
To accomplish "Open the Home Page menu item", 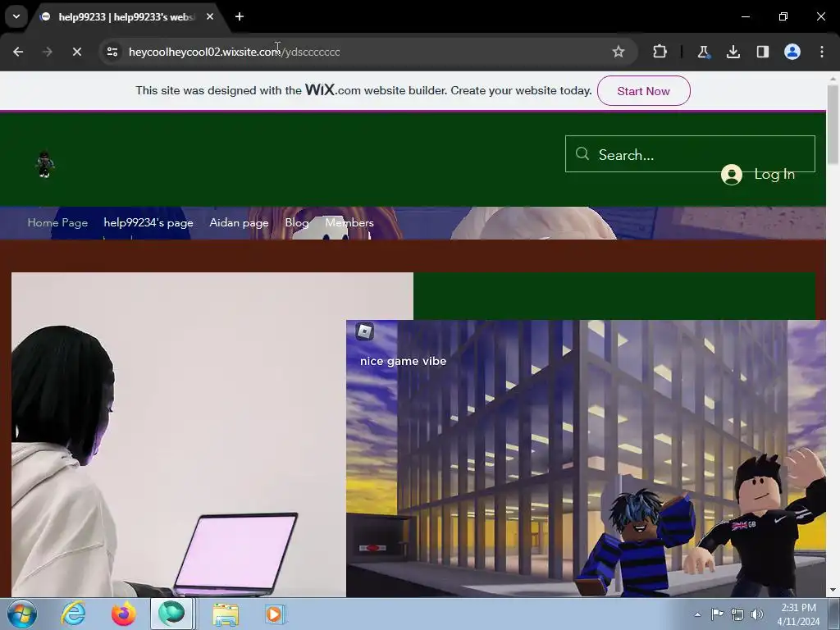I will click(58, 222).
